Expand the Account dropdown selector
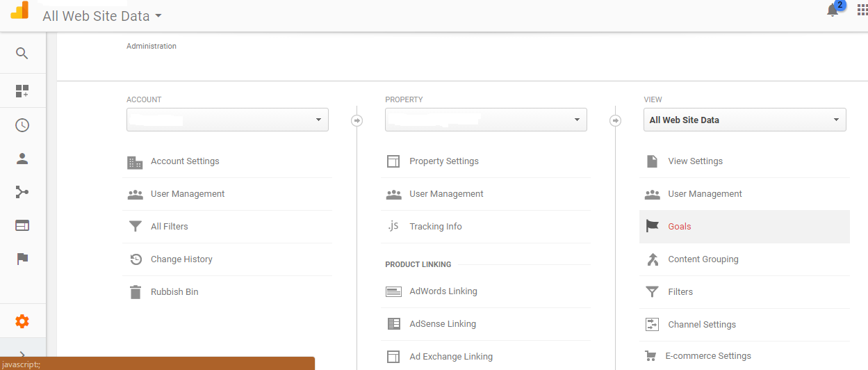 point(227,120)
